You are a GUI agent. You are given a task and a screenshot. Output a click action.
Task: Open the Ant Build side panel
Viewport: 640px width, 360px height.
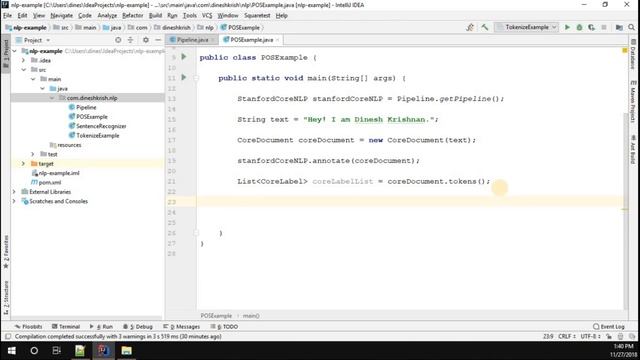point(633,150)
